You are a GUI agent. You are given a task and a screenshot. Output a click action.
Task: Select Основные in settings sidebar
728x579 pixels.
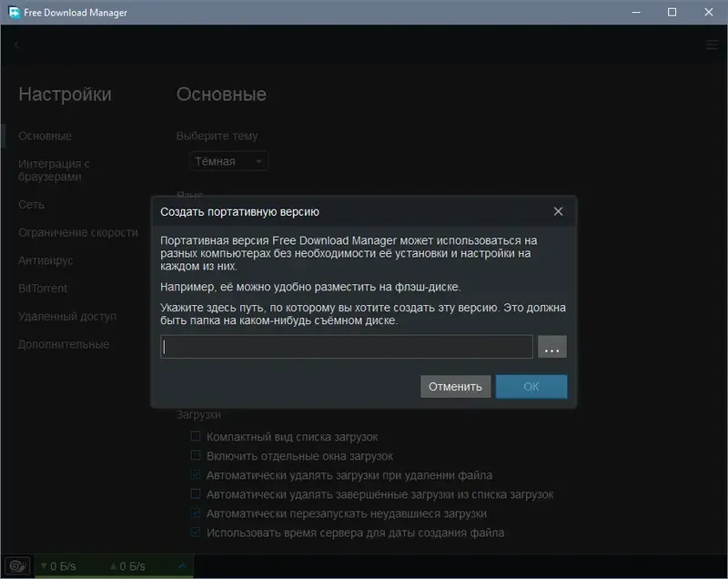click(x=45, y=136)
